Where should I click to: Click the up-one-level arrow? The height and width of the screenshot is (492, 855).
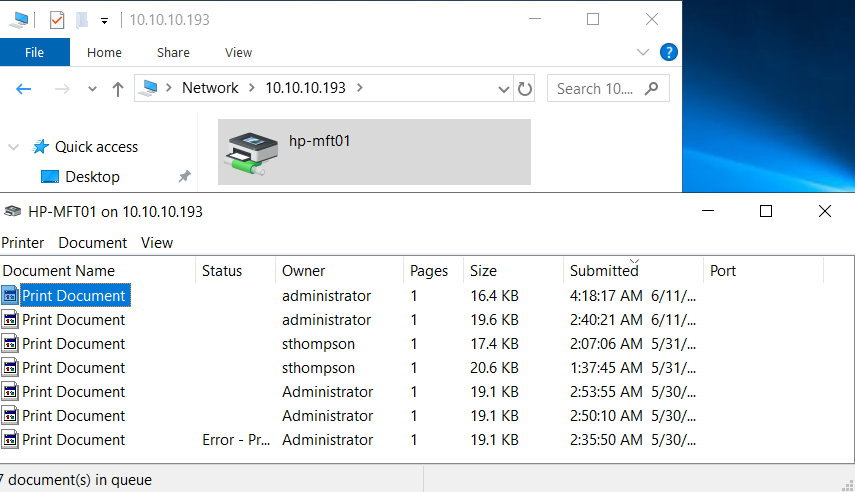tap(117, 89)
